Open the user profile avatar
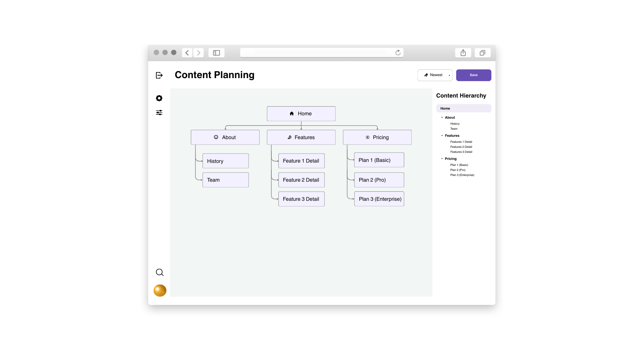Image resolution: width=644 pixels, height=362 pixels. [160, 291]
